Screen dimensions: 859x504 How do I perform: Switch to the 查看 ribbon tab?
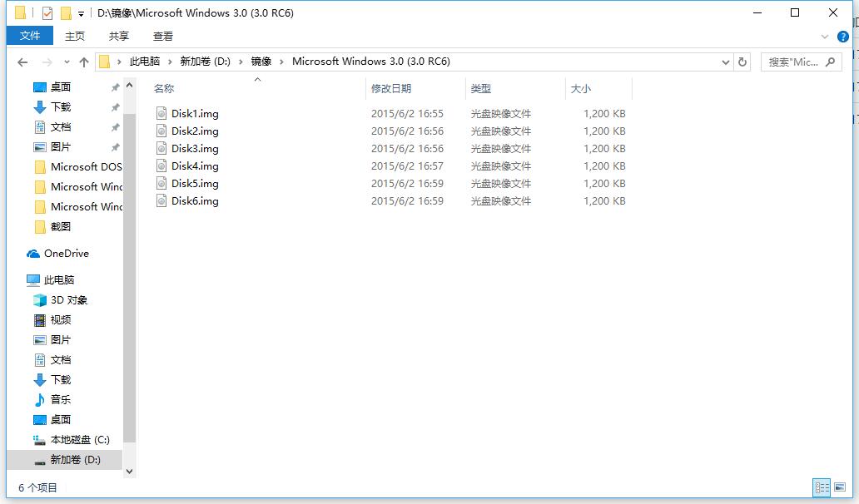(162, 36)
